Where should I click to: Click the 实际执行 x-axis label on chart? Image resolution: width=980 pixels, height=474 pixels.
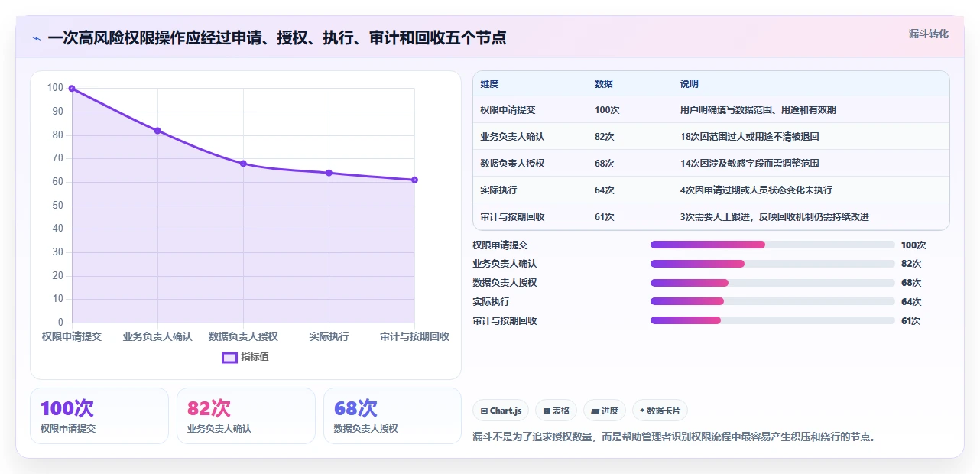pos(329,336)
